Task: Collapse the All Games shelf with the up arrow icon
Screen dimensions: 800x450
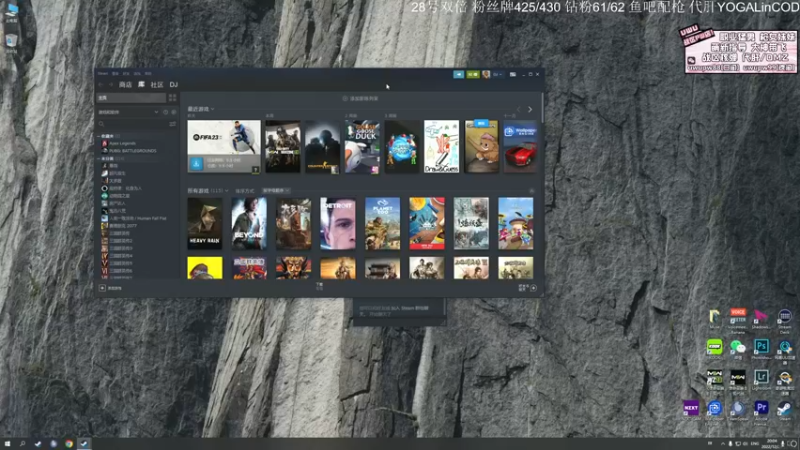Action: (x=532, y=191)
